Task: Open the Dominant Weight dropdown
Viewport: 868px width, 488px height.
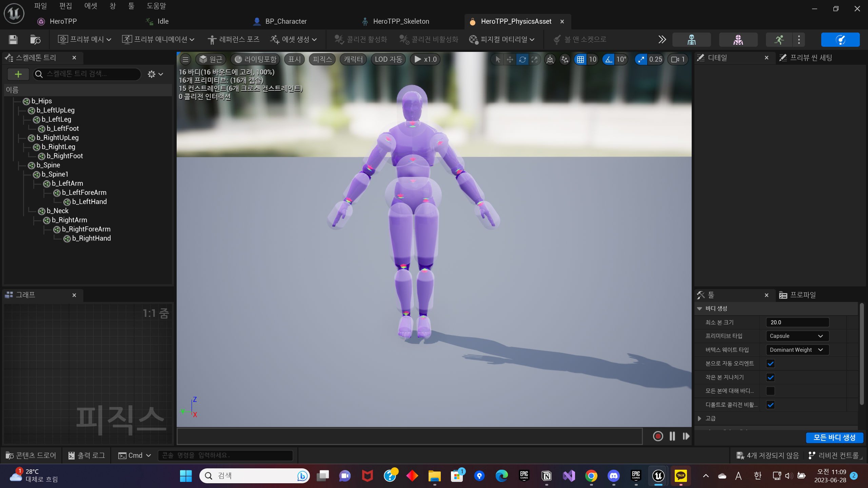Action: tap(797, 350)
